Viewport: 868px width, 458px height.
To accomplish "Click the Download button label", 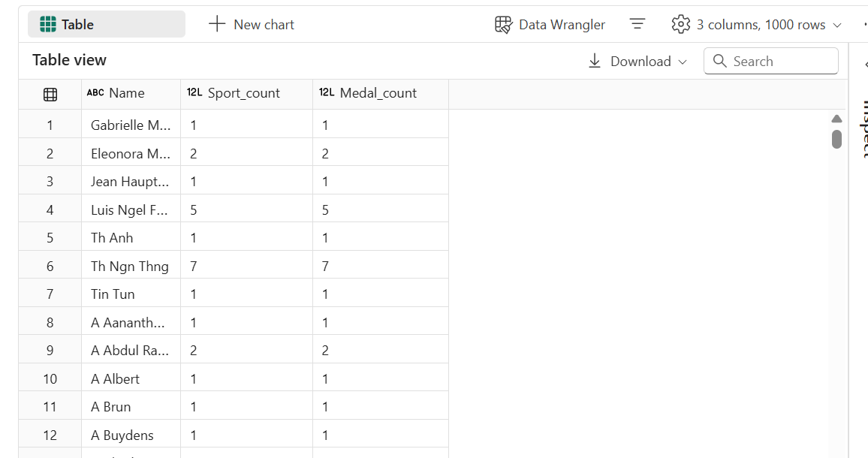I will point(640,62).
